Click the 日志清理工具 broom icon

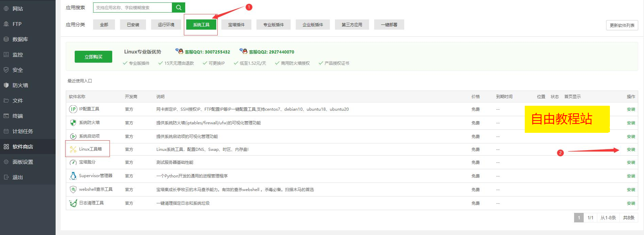click(73, 203)
